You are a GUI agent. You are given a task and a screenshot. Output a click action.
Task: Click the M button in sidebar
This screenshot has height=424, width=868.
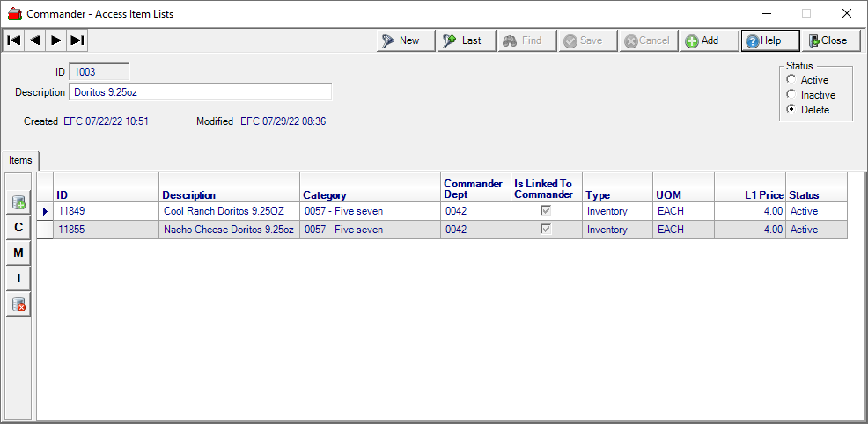pyautogui.click(x=18, y=253)
